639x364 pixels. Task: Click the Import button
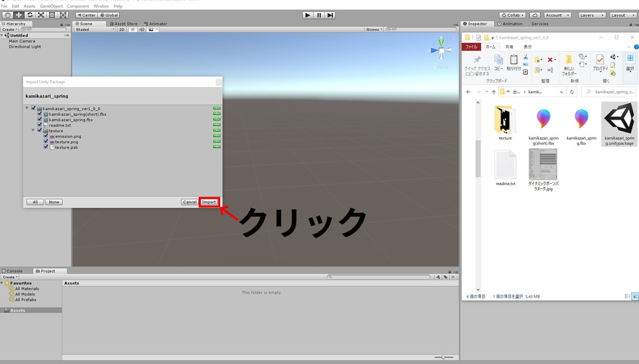click(x=209, y=202)
